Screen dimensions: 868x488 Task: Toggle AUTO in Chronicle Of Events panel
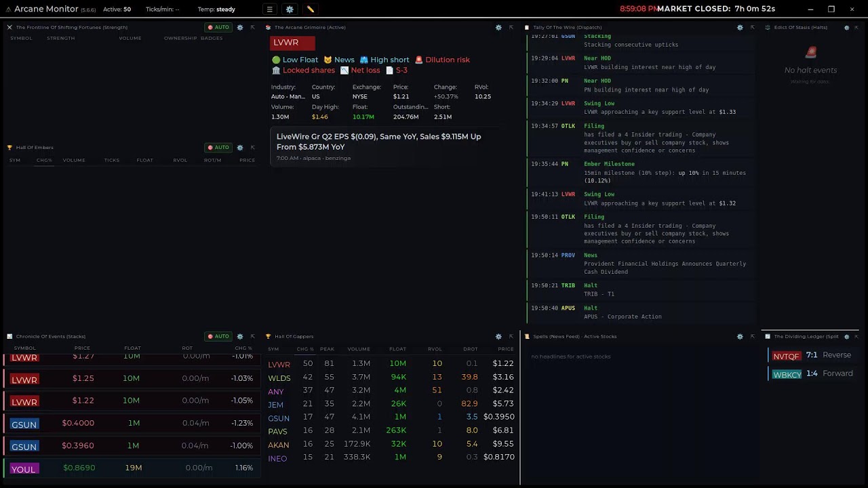(x=218, y=336)
